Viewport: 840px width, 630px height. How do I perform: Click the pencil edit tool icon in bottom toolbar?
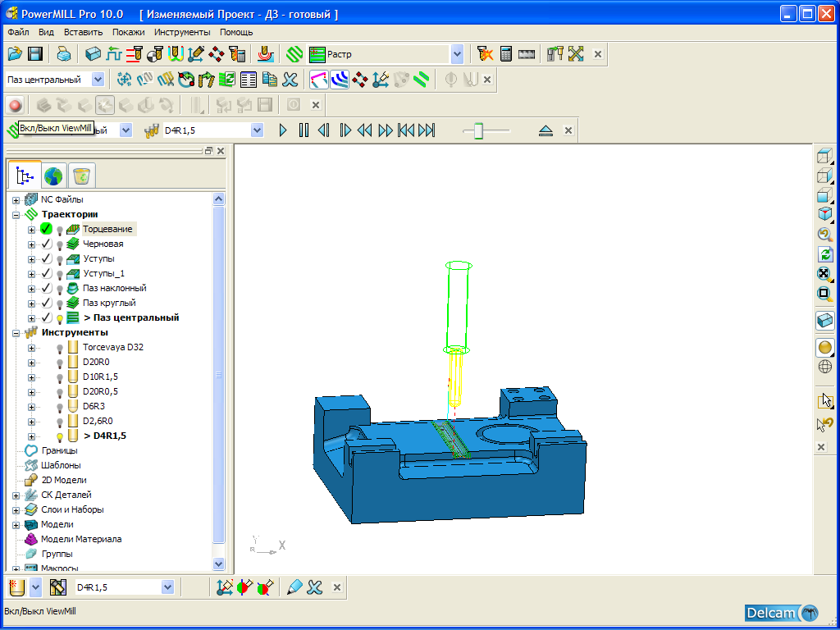pos(294,587)
